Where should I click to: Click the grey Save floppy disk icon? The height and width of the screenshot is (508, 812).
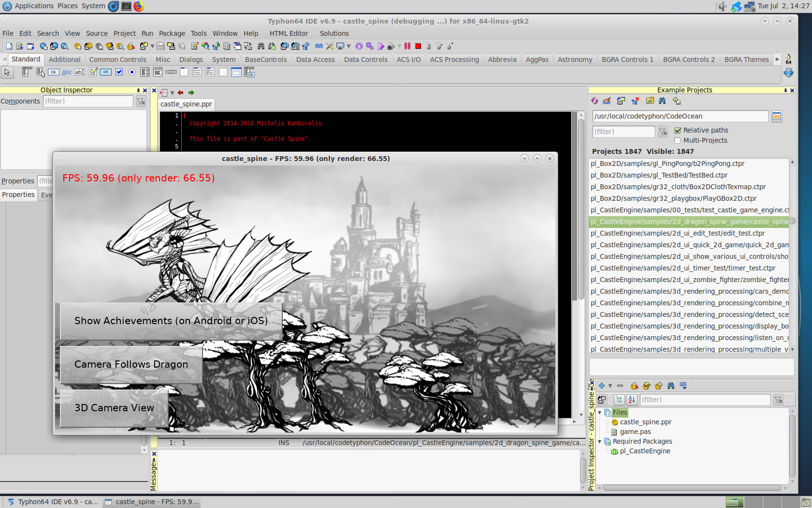tap(160, 46)
